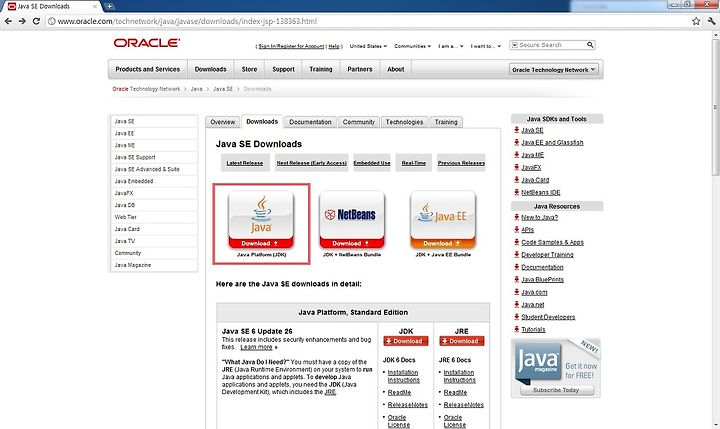Click Subscribe Today button
This screenshot has width=720, height=429.
[x=556, y=390]
